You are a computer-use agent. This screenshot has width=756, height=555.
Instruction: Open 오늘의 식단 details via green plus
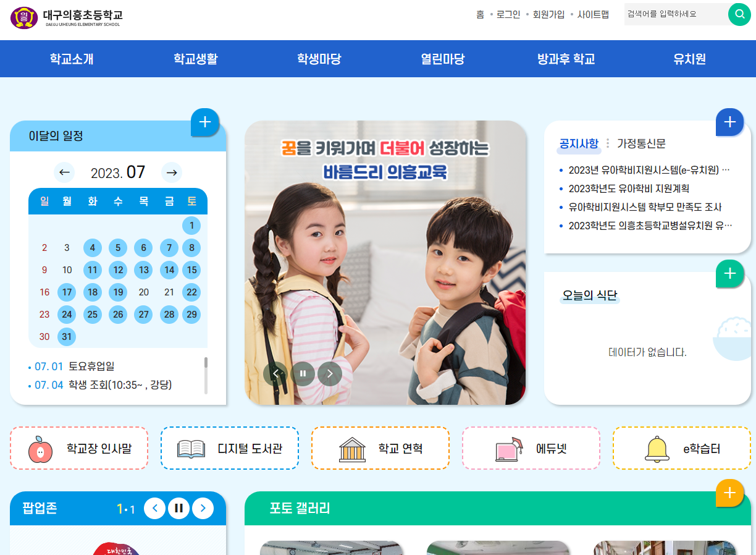pos(729,273)
